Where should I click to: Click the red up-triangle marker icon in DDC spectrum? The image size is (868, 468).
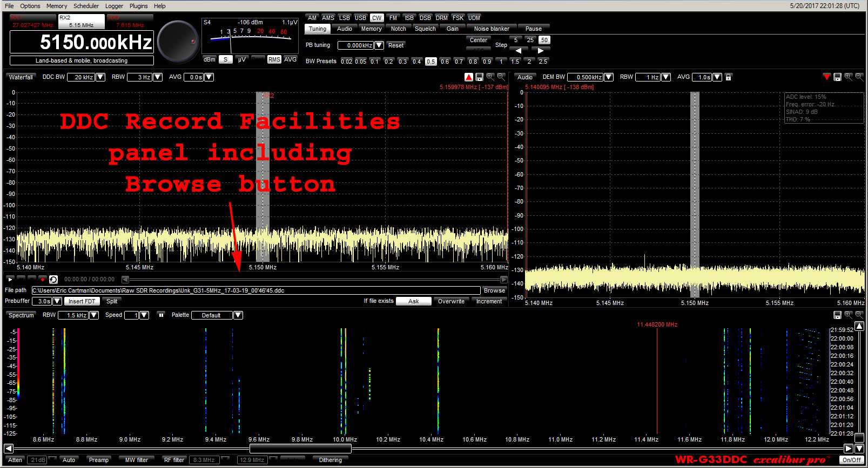(469, 77)
